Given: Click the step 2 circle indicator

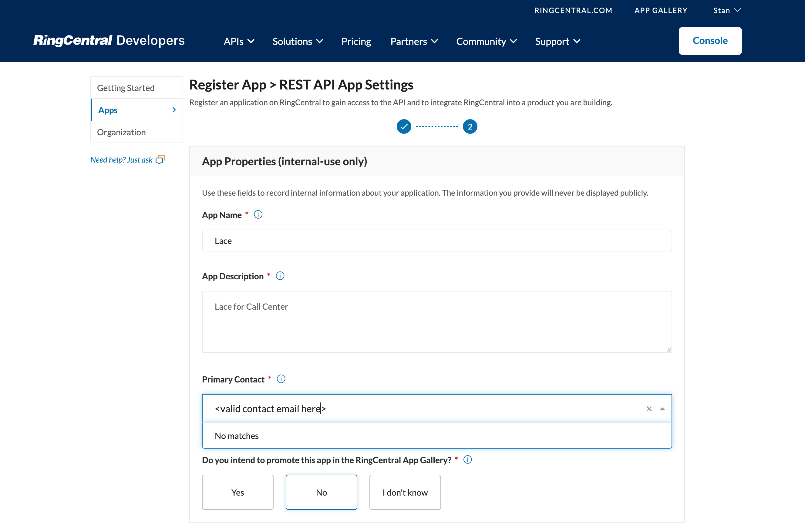Looking at the screenshot, I should pos(470,126).
